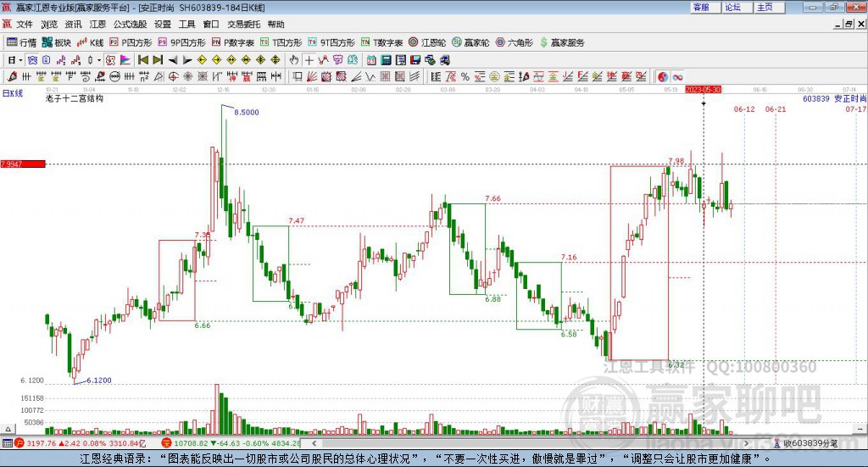
Task: Click Shenzhen index 10708.82 status entry
Action: point(231,443)
